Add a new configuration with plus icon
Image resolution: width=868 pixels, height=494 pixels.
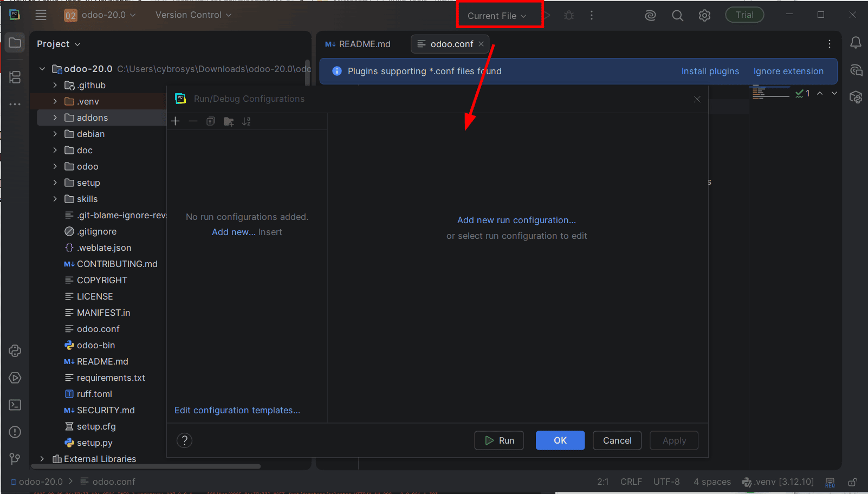coord(175,121)
